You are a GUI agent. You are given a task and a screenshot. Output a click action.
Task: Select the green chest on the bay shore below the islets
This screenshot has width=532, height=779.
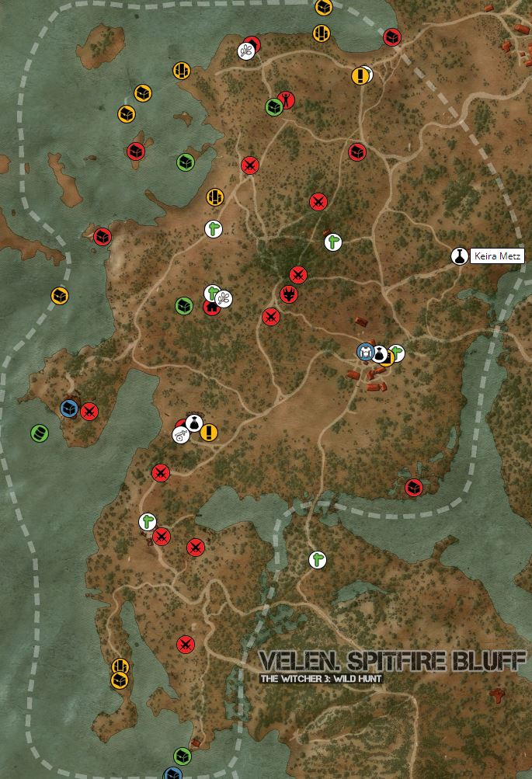[186, 162]
